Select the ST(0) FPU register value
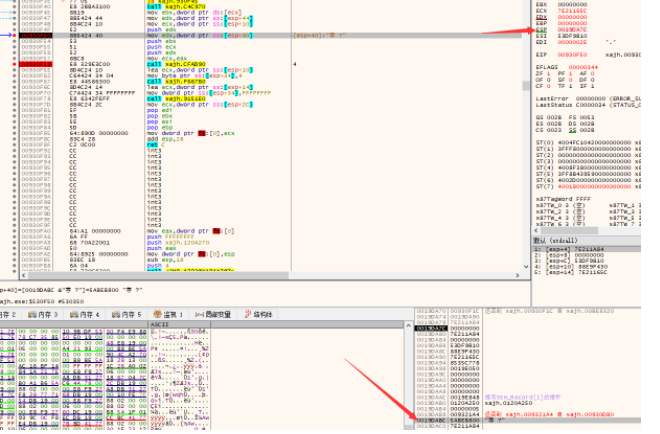The width and height of the screenshot is (660, 434). 594,142
